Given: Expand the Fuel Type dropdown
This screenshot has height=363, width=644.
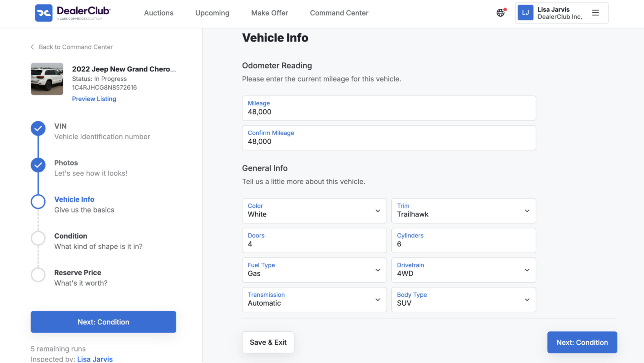Looking at the screenshot, I should point(314,270).
